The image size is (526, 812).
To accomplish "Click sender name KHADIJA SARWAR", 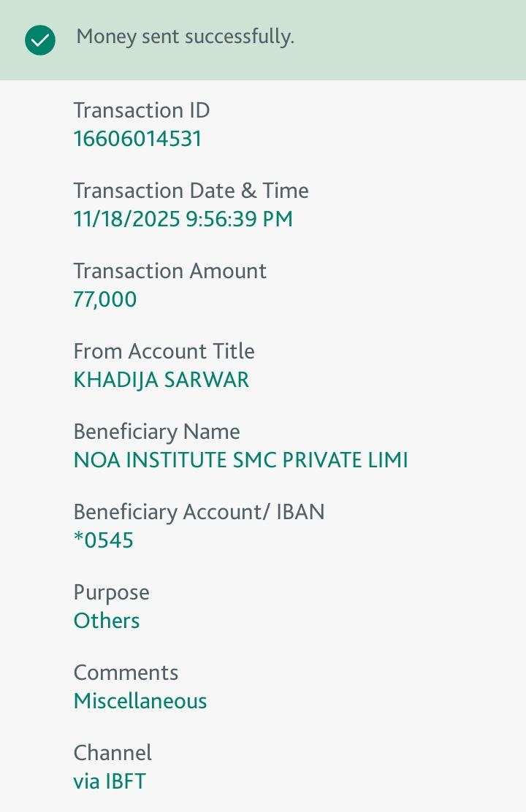I will (x=161, y=380).
